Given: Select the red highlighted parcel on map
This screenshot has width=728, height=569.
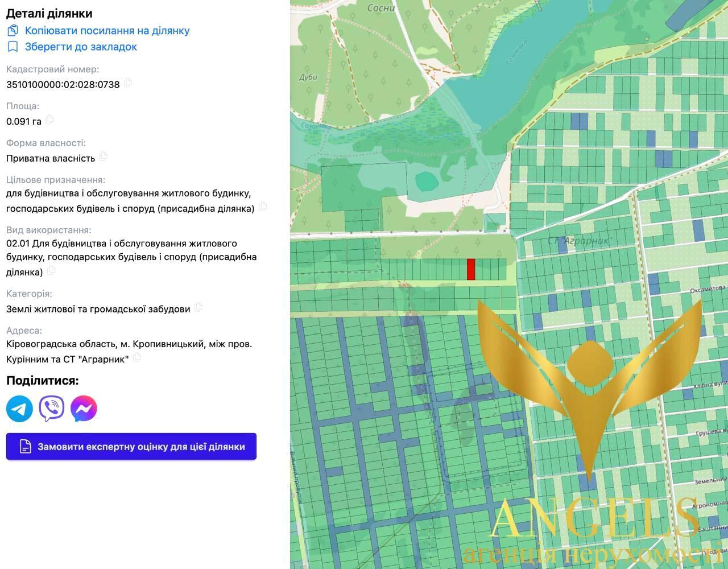Looking at the screenshot, I should [x=471, y=269].
